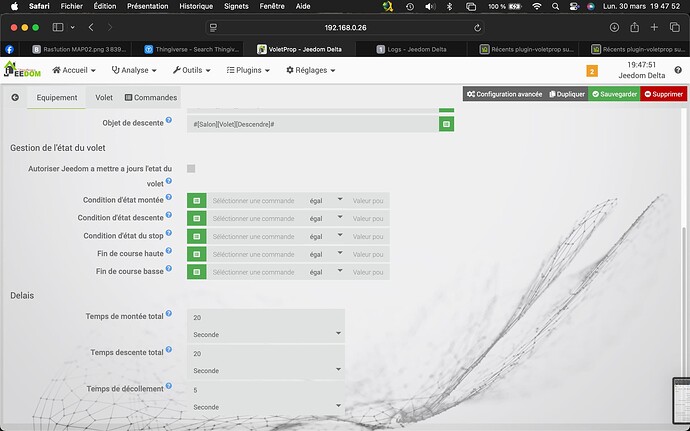Switch to the Volet tab
The image size is (690, 431).
(x=104, y=97)
